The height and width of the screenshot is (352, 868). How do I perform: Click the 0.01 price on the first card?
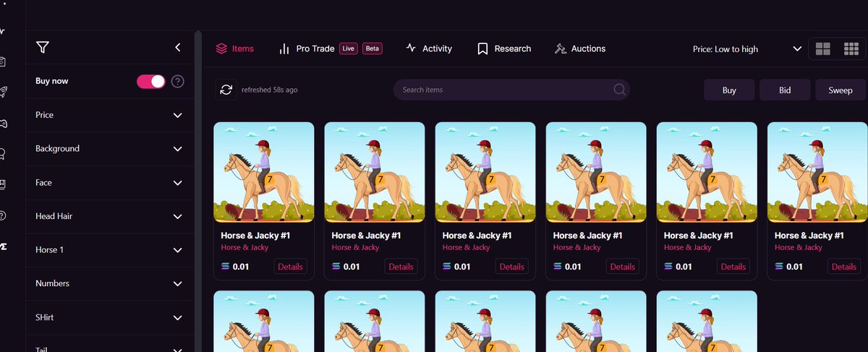241,267
